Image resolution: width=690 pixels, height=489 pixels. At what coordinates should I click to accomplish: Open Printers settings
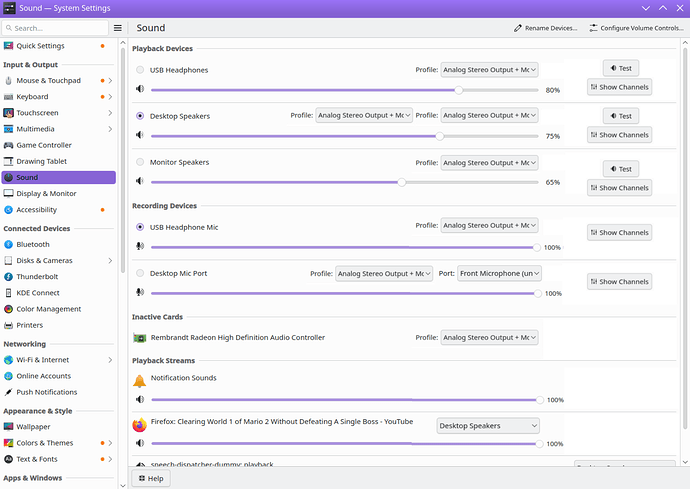coord(58,325)
